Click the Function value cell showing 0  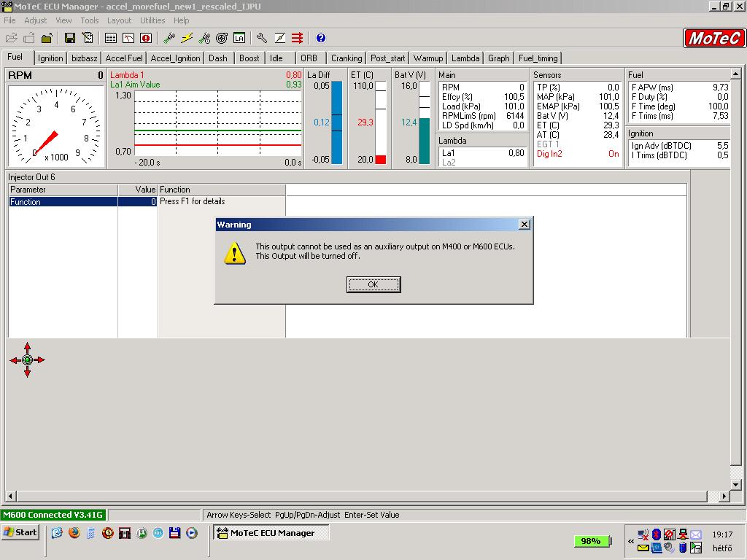[x=137, y=202]
